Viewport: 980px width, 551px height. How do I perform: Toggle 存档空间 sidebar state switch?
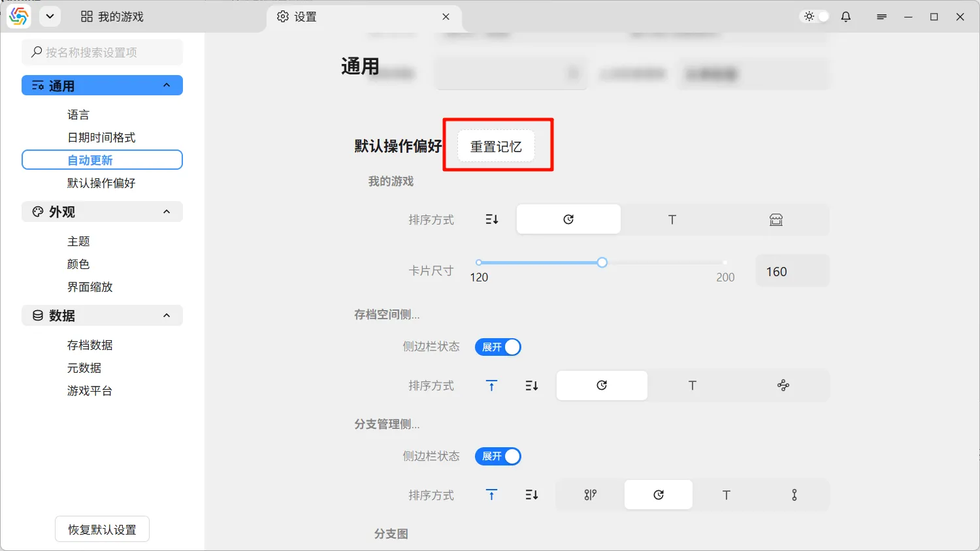point(498,347)
